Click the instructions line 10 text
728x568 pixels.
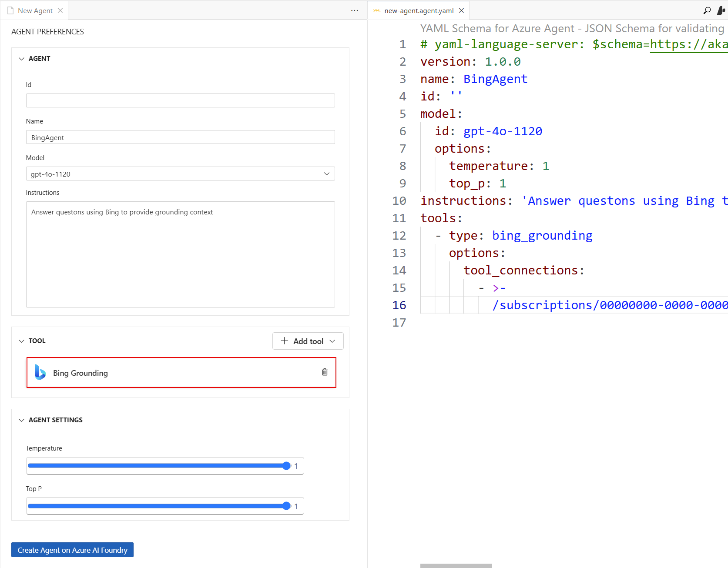(x=574, y=200)
